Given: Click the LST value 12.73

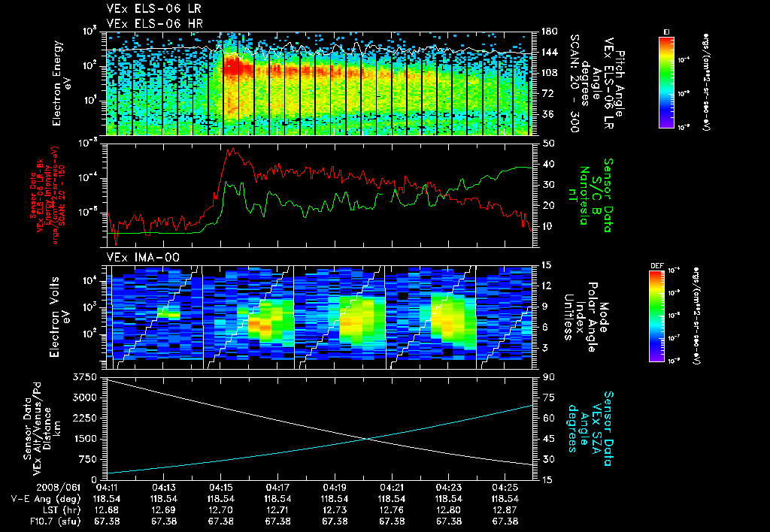Looking at the screenshot, I should (x=335, y=510).
